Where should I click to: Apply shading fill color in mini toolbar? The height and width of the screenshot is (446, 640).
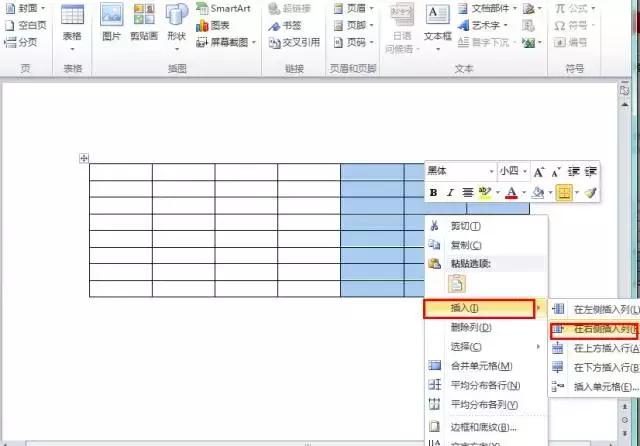pos(538,192)
